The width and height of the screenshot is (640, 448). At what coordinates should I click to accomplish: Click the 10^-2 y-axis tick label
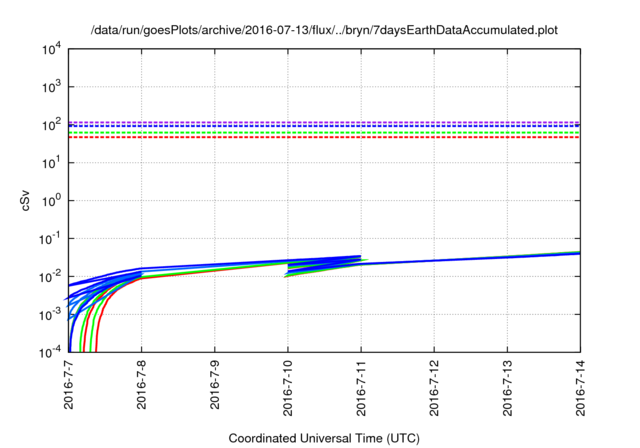[50, 277]
